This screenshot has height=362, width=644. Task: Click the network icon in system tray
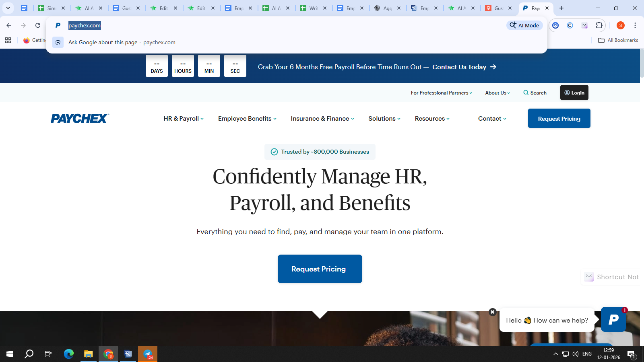click(x=566, y=354)
